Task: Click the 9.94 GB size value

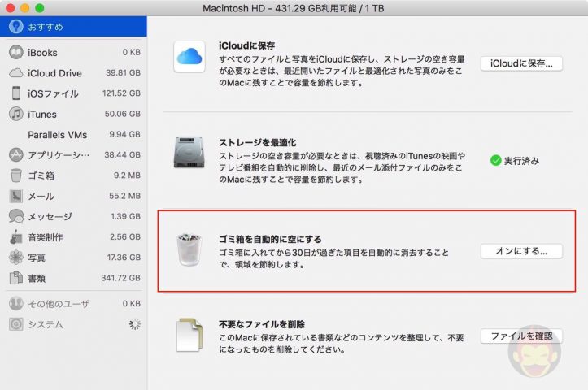Action: (x=125, y=134)
